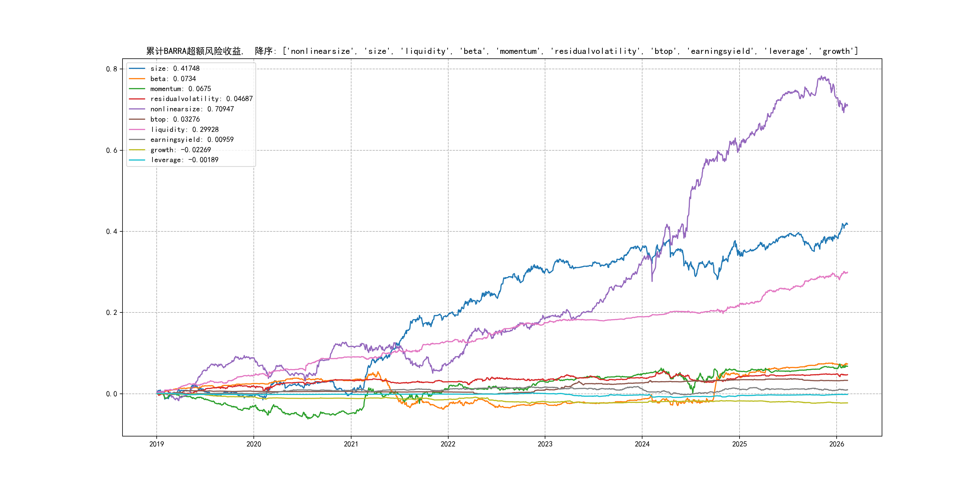Screen dimensions: 980x490
Task: Click the orange beta legend line swatch
Action: pyautogui.click(x=137, y=79)
